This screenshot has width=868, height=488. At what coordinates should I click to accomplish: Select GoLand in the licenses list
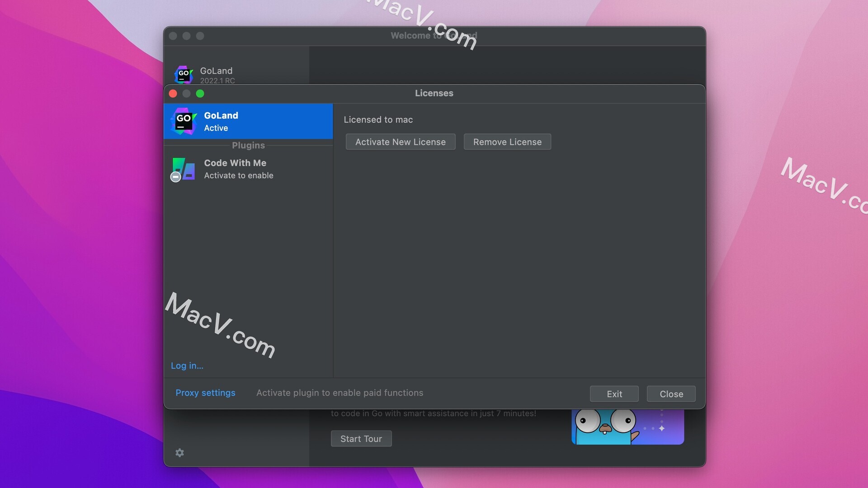[x=248, y=121]
